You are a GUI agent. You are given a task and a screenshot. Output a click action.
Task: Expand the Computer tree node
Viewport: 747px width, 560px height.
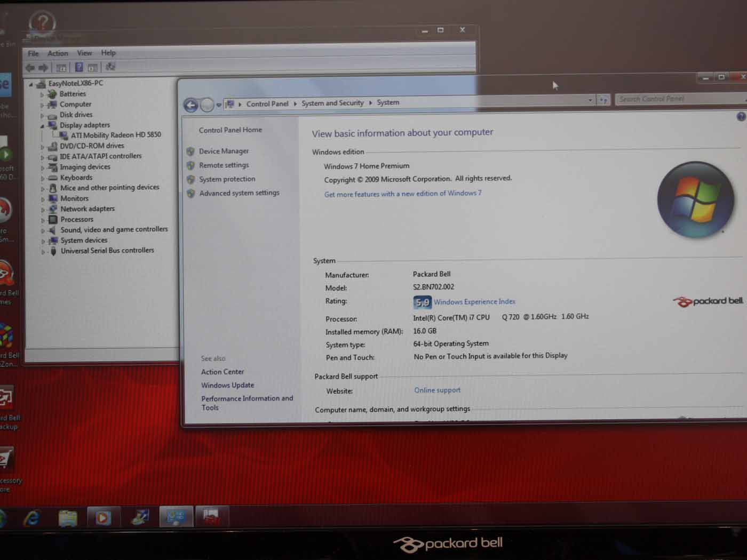click(42, 105)
